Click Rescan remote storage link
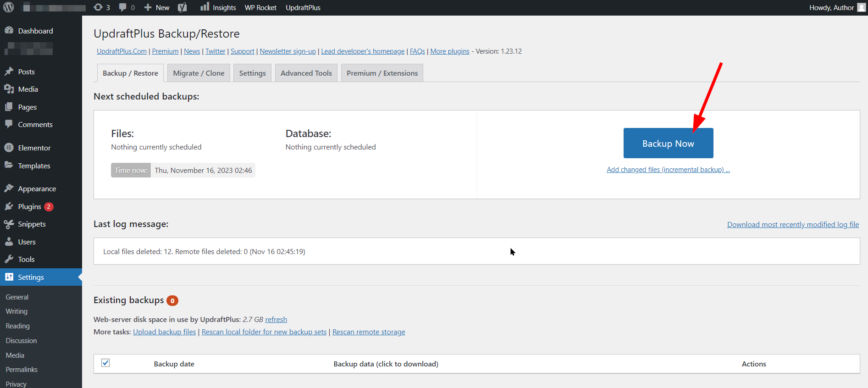Screen dimensions: 868x388 369,332
